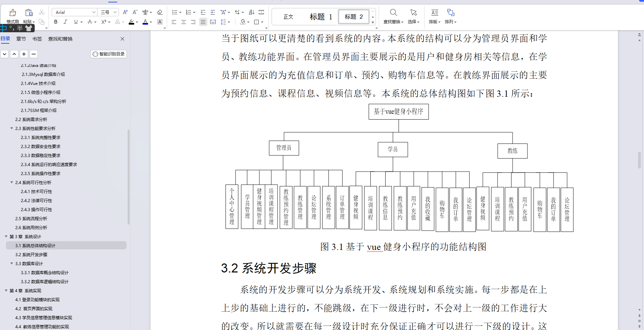Viewport: 644px width, 330px height.
Task: Switch to the 章节 tab
Action: coord(21,38)
